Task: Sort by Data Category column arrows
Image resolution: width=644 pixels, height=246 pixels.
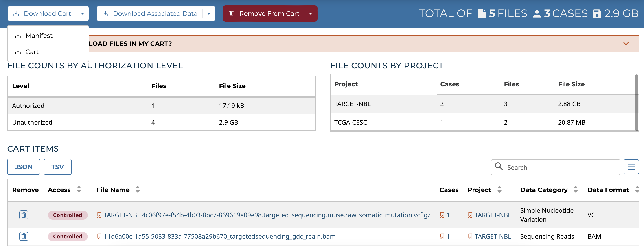Action: (x=576, y=190)
